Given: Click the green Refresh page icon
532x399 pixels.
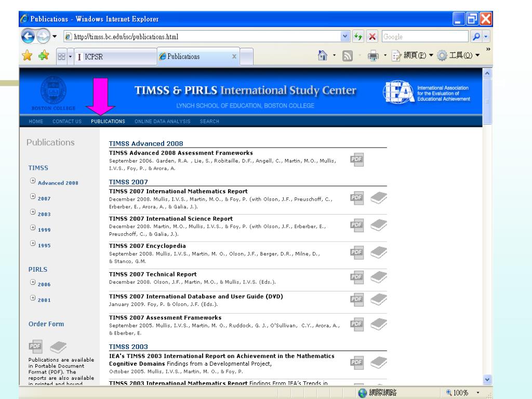Looking at the screenshot, I should (x=358, y=36).
